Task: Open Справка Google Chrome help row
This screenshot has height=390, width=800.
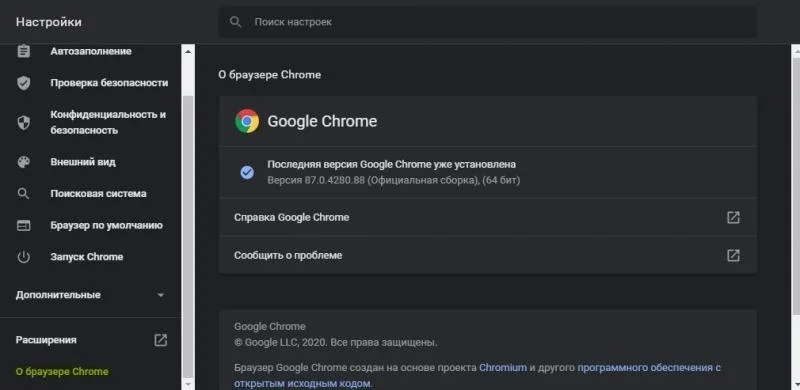Action: coord(488,217)
